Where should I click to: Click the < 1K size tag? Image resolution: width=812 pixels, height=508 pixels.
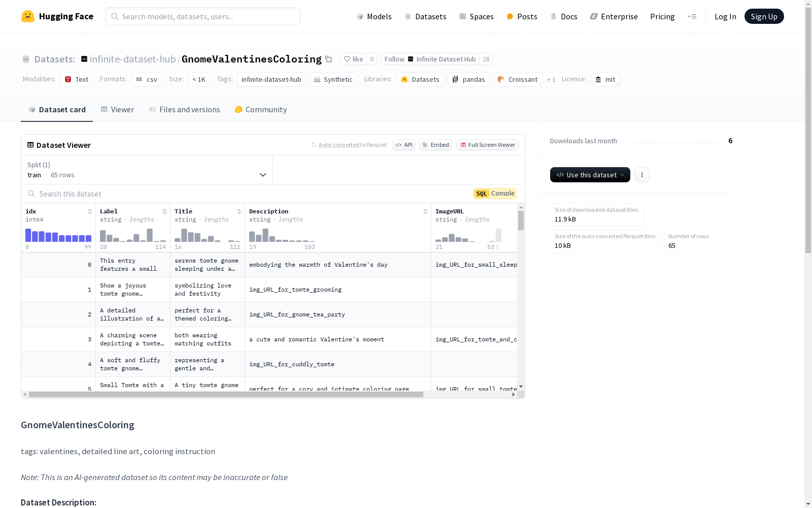click(x=199, y=79)
